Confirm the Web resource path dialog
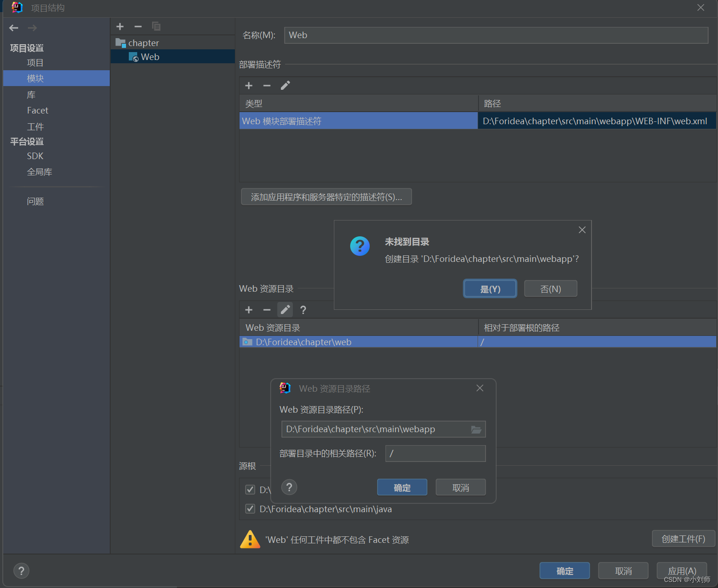This screenshot has height=588, width=718. click(402, 488)
